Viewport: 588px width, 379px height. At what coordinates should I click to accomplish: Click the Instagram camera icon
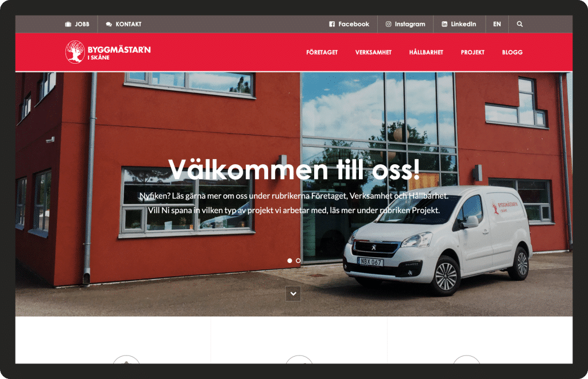[389, 24]
